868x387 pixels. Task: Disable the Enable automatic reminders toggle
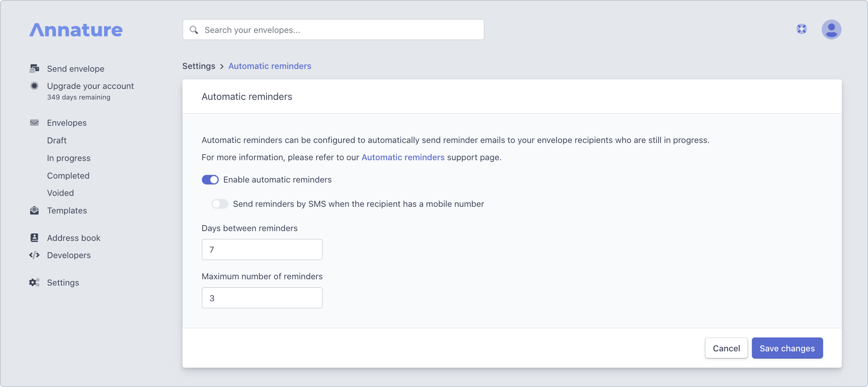coord(210,179)
